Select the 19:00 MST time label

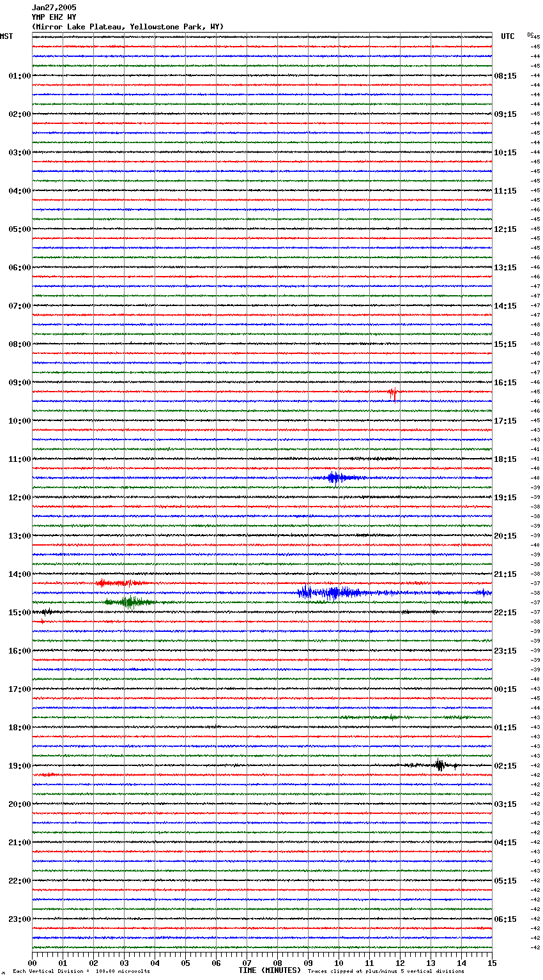(x=20, y=766)
